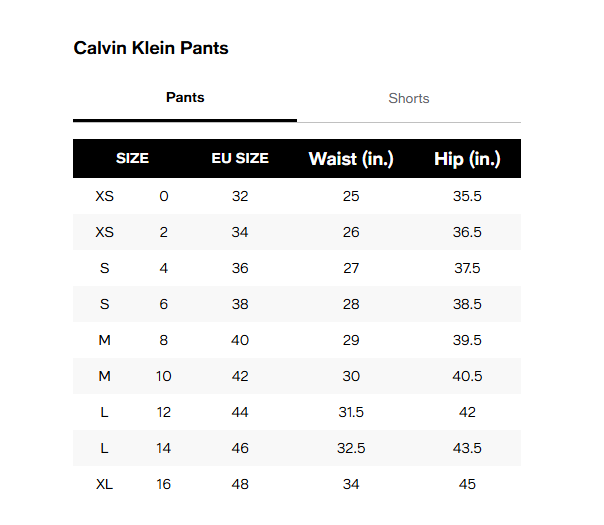
Task: Click the waist value 31.5
Action: [351, 412]
